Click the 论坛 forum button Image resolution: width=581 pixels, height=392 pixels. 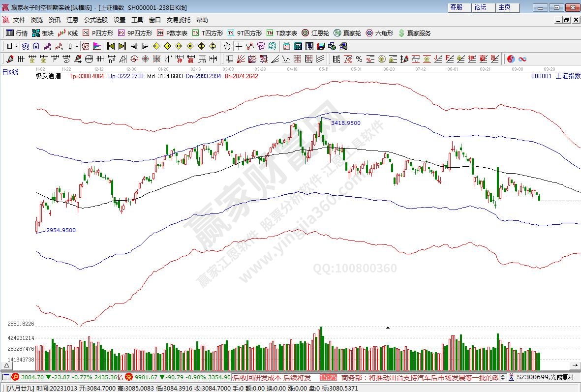point(481,7)
